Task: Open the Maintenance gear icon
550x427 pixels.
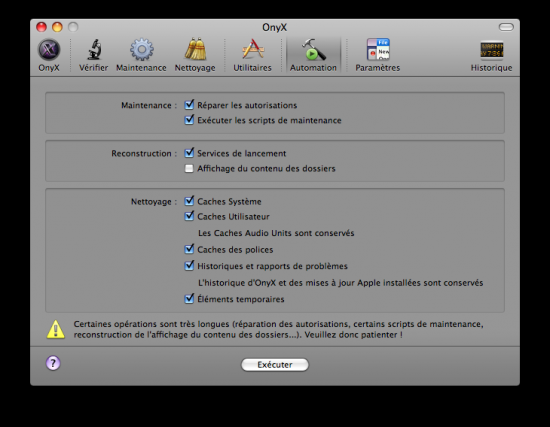Action: [x=141, y=49]
